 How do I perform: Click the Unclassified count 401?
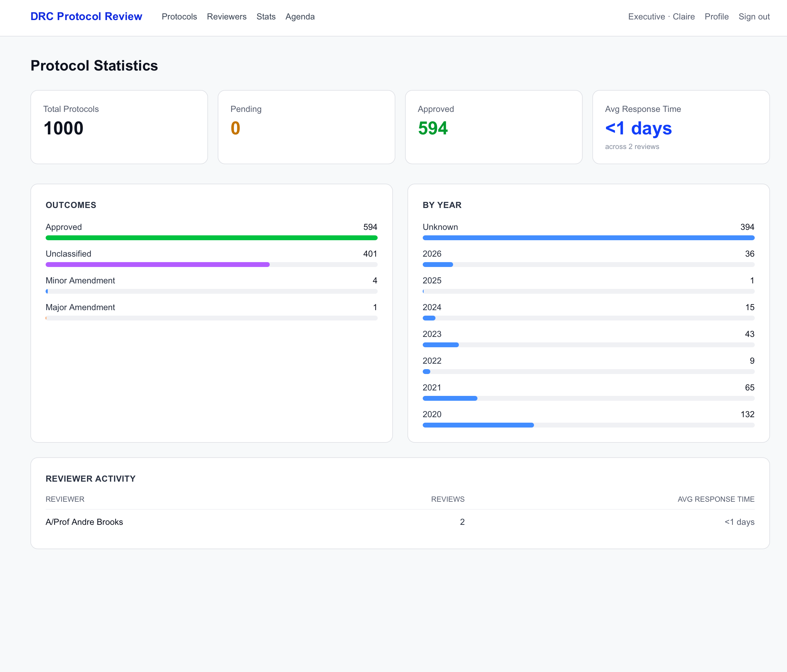(x=370, y=254)
